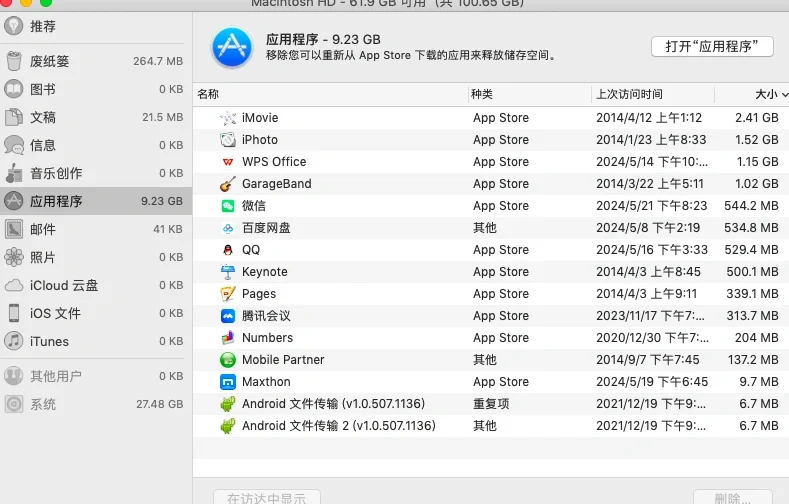The width and height of the screenshot is (789, 504).
Task: Click the 微信 WeChat green icon
Action: (x=228, y=206)
